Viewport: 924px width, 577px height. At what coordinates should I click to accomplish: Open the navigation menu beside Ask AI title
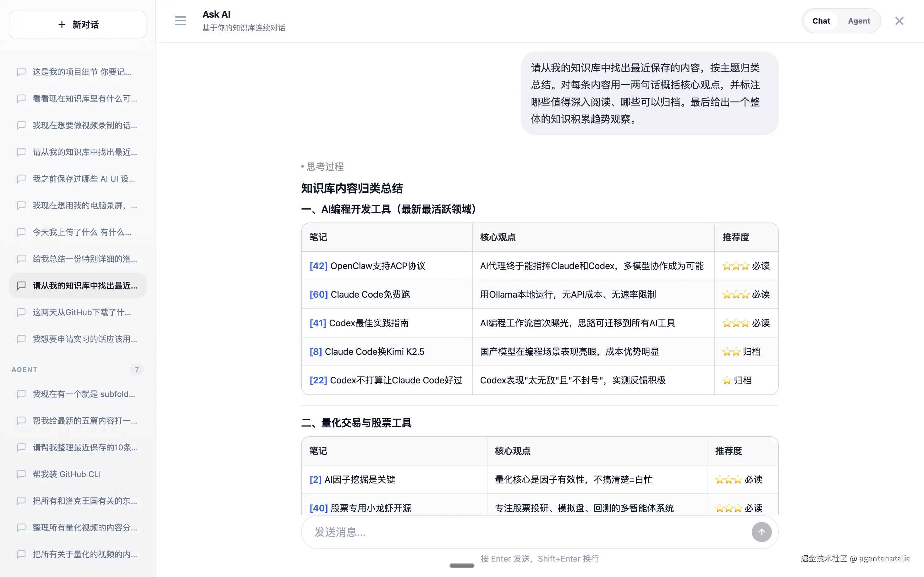(x=180, y=21)
